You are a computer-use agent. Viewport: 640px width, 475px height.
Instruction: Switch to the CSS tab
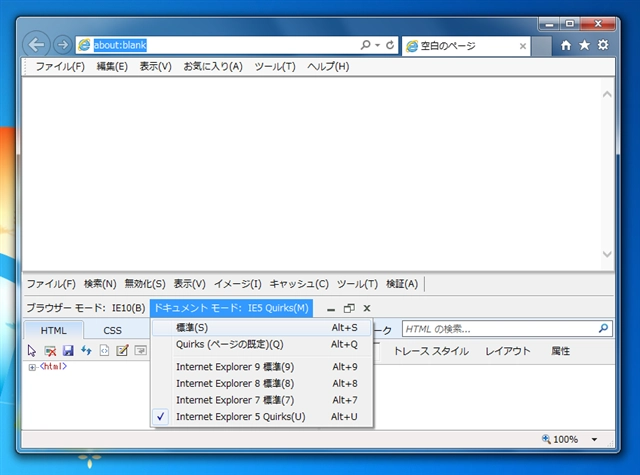[x=113, y=331]
